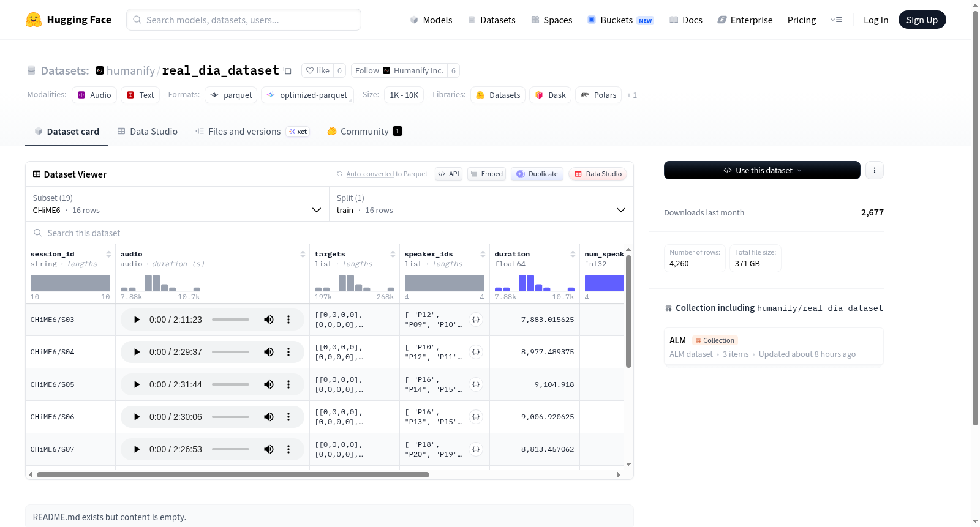Copy dataset name with the copy icon
Screen dimensions: 980x527
click(287, 70)
